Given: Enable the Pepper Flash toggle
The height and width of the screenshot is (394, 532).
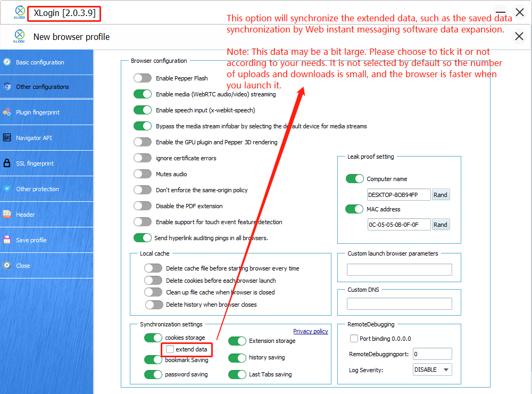Looking at the screenshot, I should click(x=143, y=78).
